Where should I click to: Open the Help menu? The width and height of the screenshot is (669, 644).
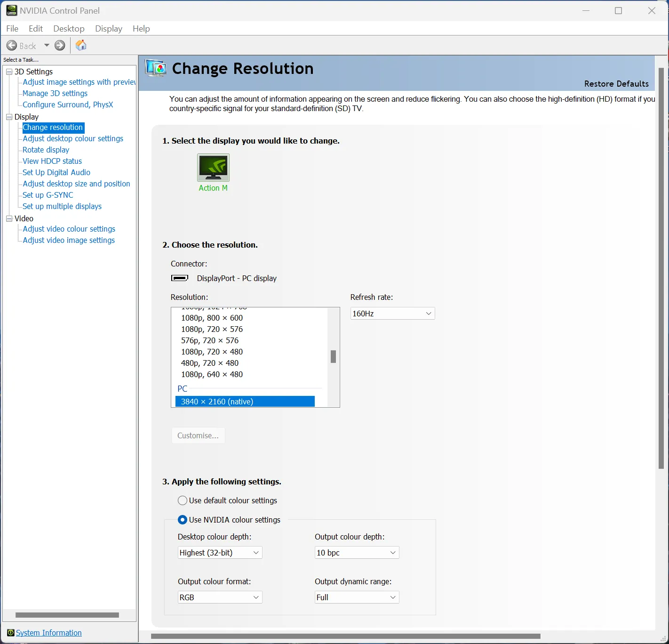click(141, 29)
